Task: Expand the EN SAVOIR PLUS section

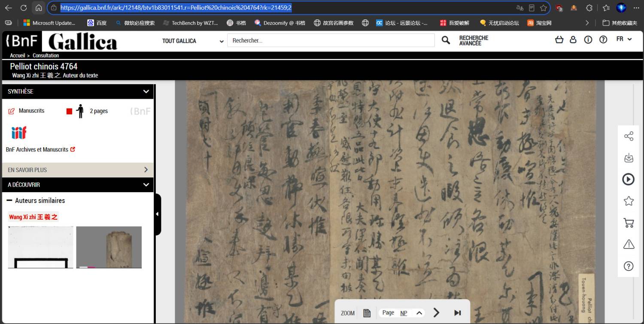Action: pyautogui.click(x=78, y=170)
